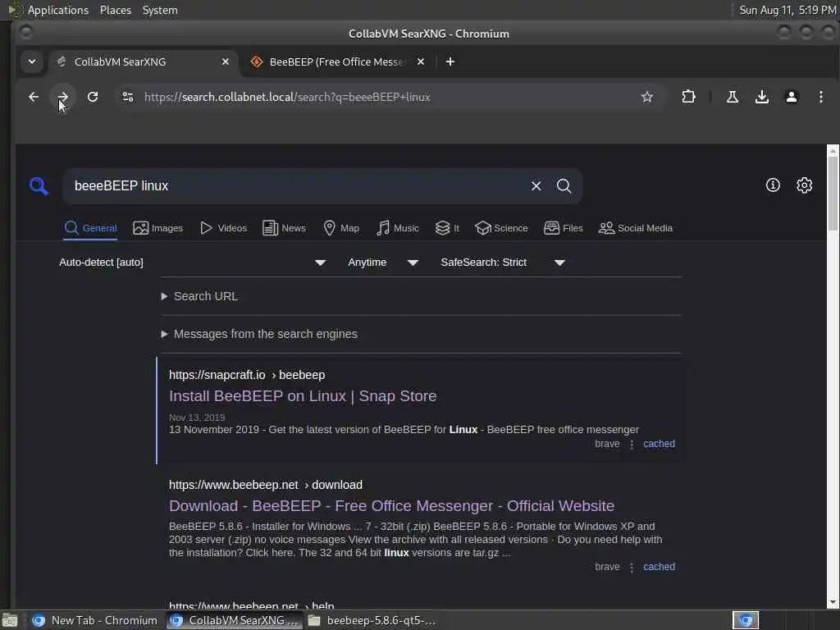Close the CollabVM SearXNG tab
840x630 pixels.
pyautogui.click(x=226, y=62)
